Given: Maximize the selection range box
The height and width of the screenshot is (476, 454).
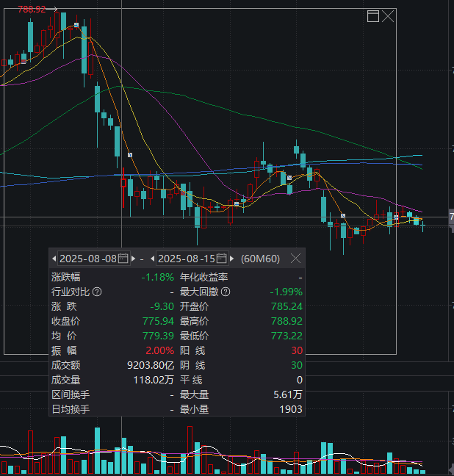Looking at the screenshot, I should (373, 16).
